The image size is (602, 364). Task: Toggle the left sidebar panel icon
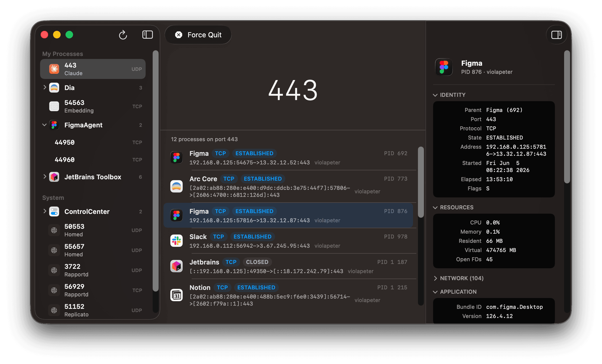pyautogui.click(x=148, y=35)
